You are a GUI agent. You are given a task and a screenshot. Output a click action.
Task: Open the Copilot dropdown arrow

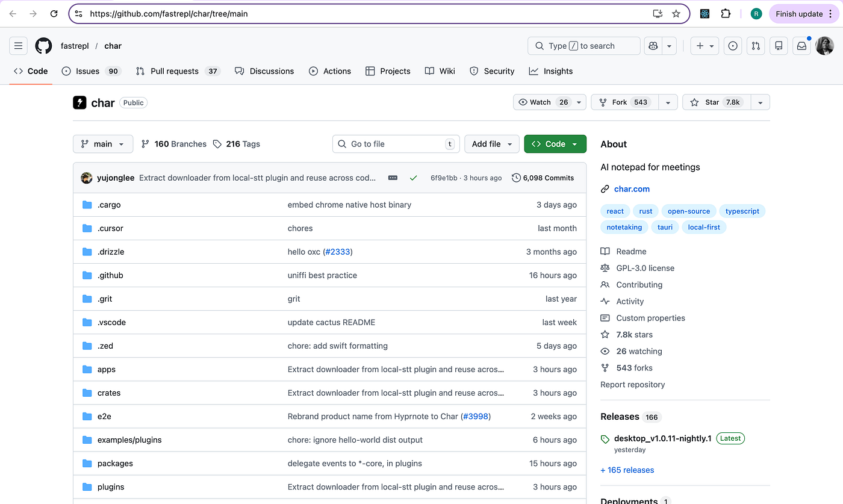point(669,46)
